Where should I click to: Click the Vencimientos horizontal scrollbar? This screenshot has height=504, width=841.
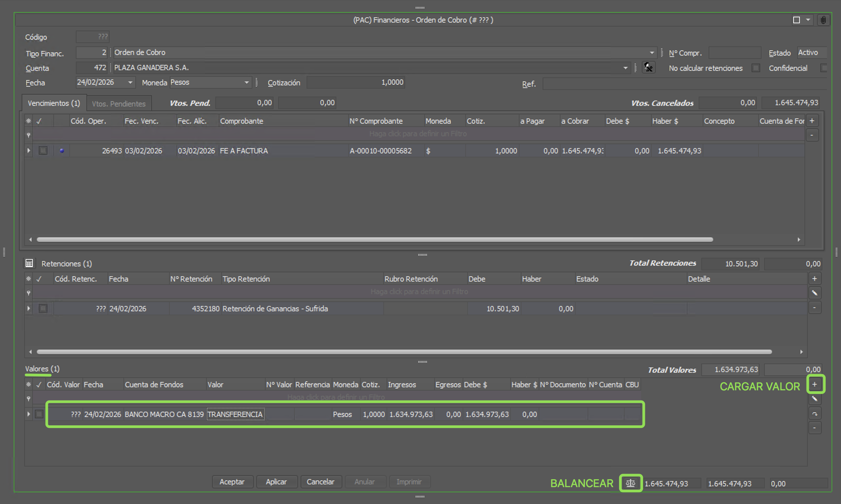pos(374,239)
